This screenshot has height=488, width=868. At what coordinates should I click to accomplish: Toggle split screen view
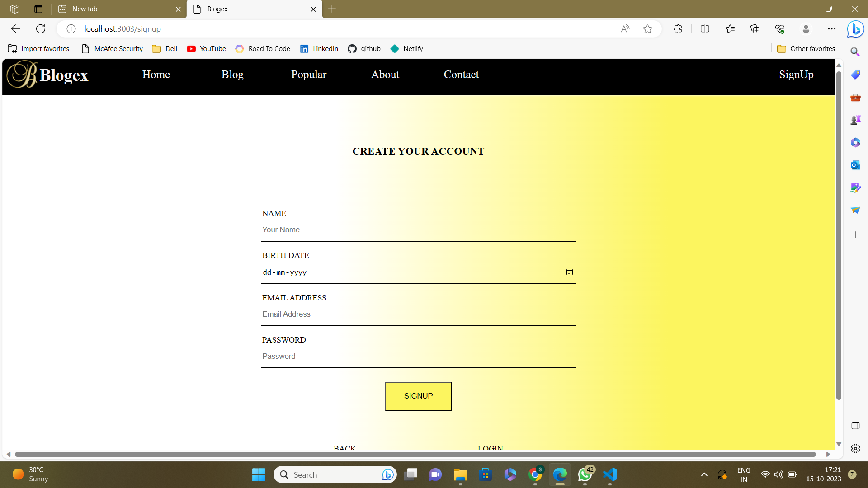(x=705, y=29)
